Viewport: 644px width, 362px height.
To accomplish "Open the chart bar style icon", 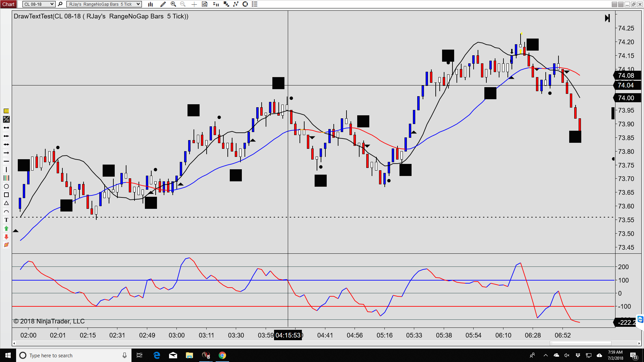I will [x=151, y=4].
